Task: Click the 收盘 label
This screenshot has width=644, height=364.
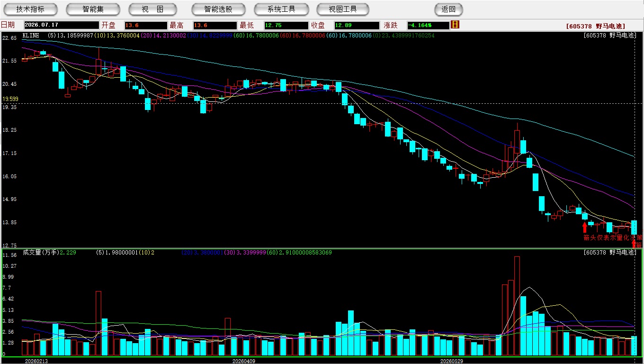Action: pyautogui.click(x=318, y=25)
